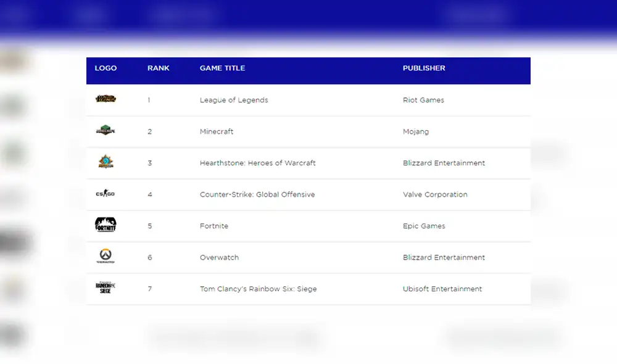Image resolution: width=617 pixels, height=364 pixels.
Task: Open the League of Legends title link
Action: pyautogui.click(x=234, y=100)
